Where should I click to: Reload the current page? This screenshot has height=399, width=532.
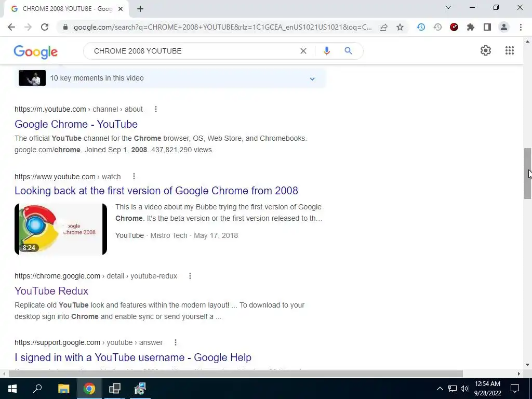point(45,27)
